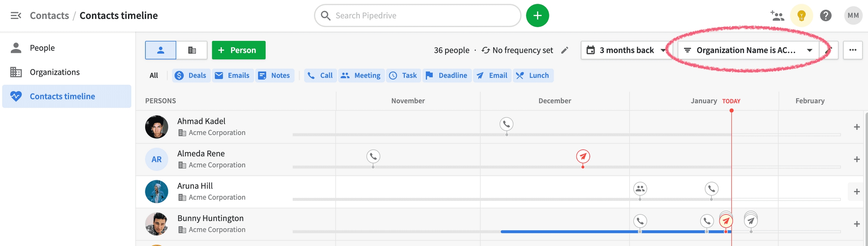Viewport: 868px width, 246px height.
Task: Open the three-dots more options menu
Action: pyautogui.click(x=853, y=50)
